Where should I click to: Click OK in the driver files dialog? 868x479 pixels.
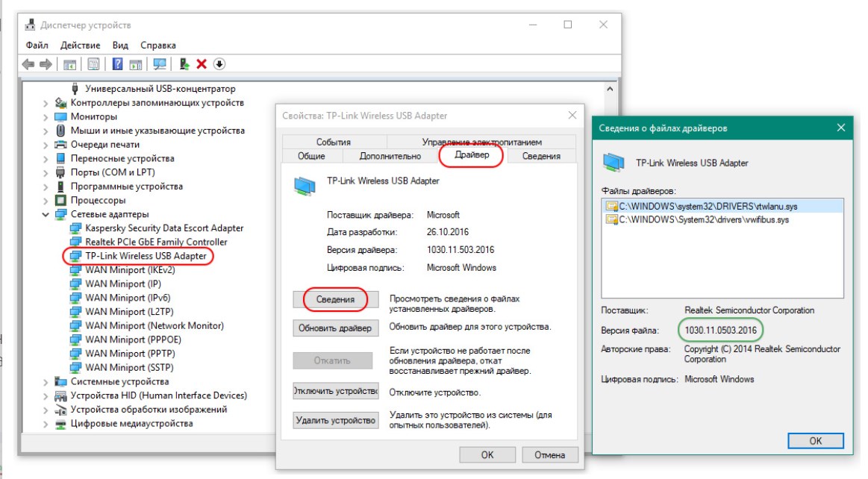coord(816,441)
